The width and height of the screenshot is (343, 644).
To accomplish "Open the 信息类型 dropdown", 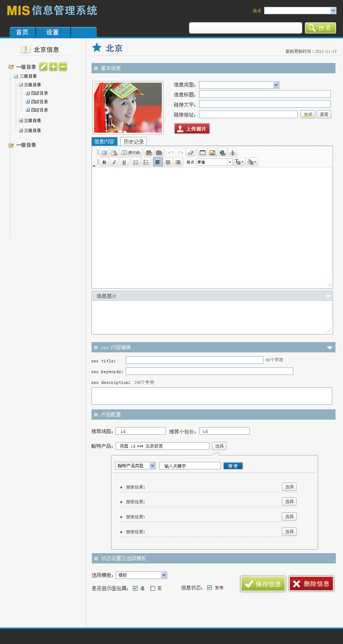I will tap(239, 85).
